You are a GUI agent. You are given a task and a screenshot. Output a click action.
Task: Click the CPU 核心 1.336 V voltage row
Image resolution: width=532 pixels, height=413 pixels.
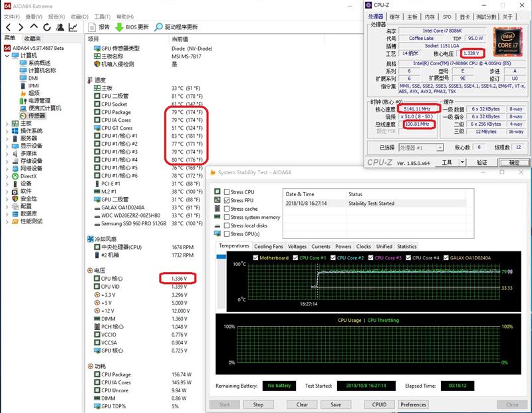tap(141, 279)
